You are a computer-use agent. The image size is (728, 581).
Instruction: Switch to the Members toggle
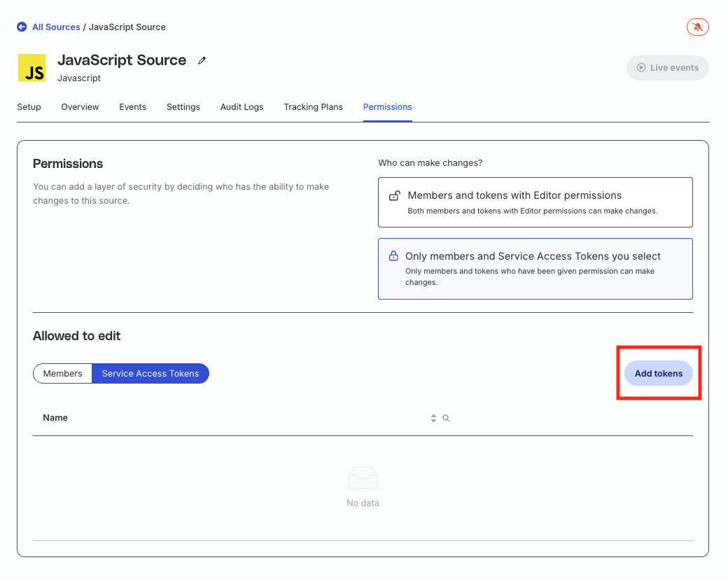[63, 373]
